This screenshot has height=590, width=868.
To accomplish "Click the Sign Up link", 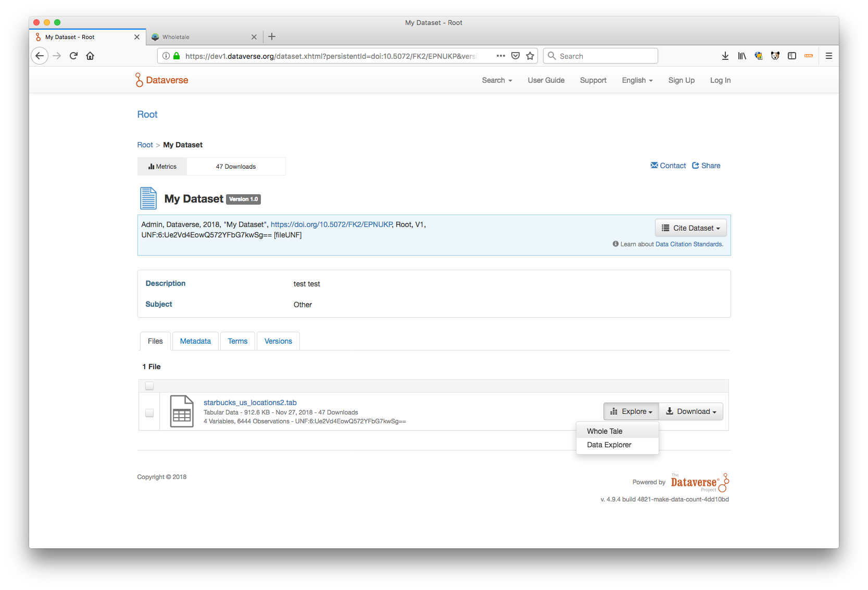I will [x=681, y=80].
